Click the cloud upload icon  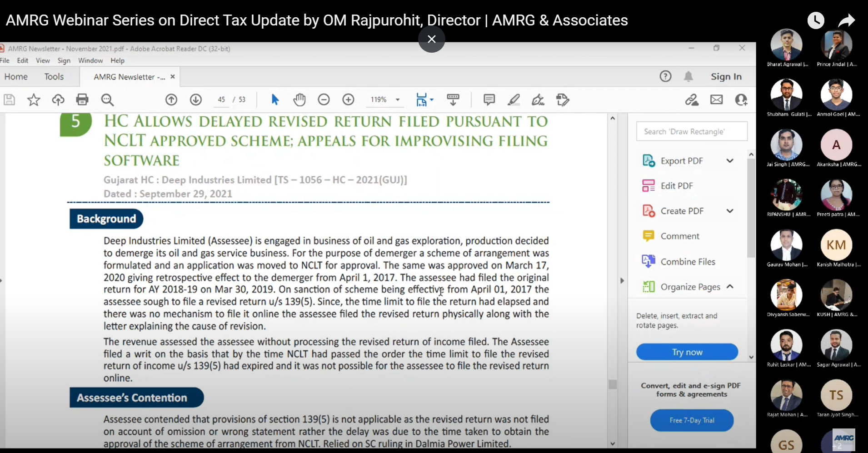[x=58, y=100]
